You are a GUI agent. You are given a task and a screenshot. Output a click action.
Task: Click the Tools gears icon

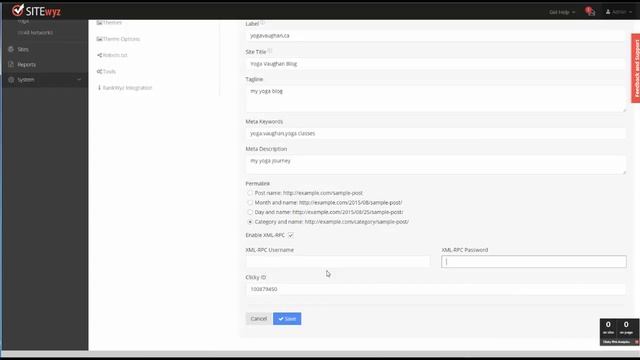[x=99, y=71]
